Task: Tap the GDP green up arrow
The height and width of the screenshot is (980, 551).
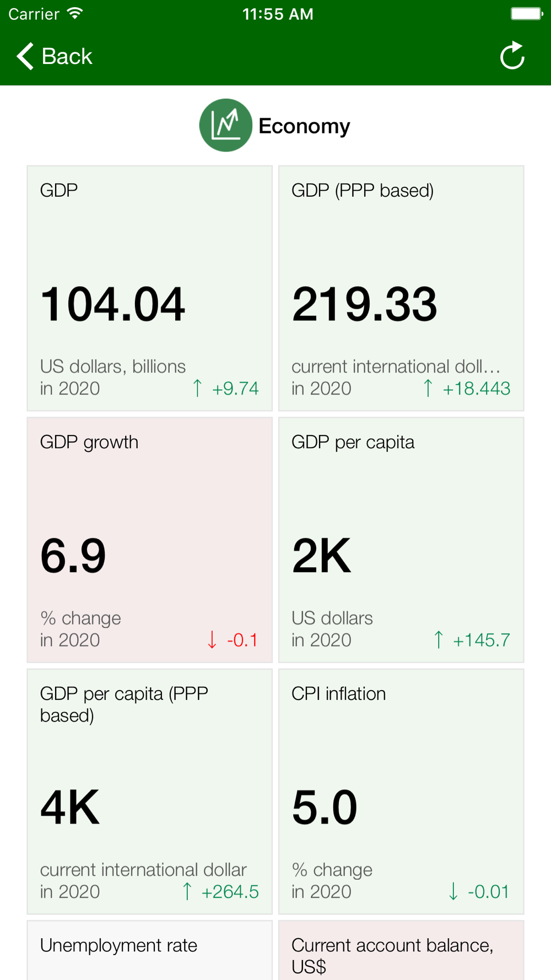Action: pyautogui.click(x=197, y=388)
